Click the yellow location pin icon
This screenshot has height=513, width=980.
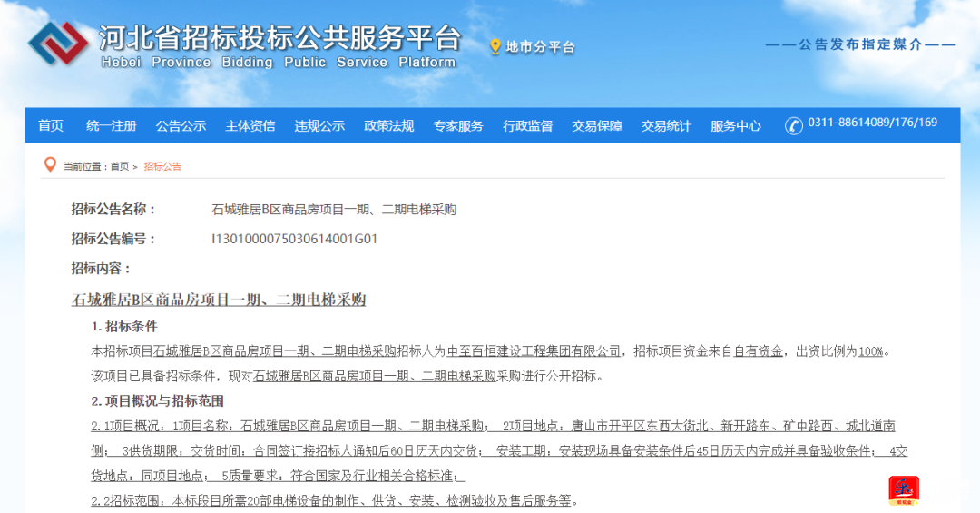point(495,46)
